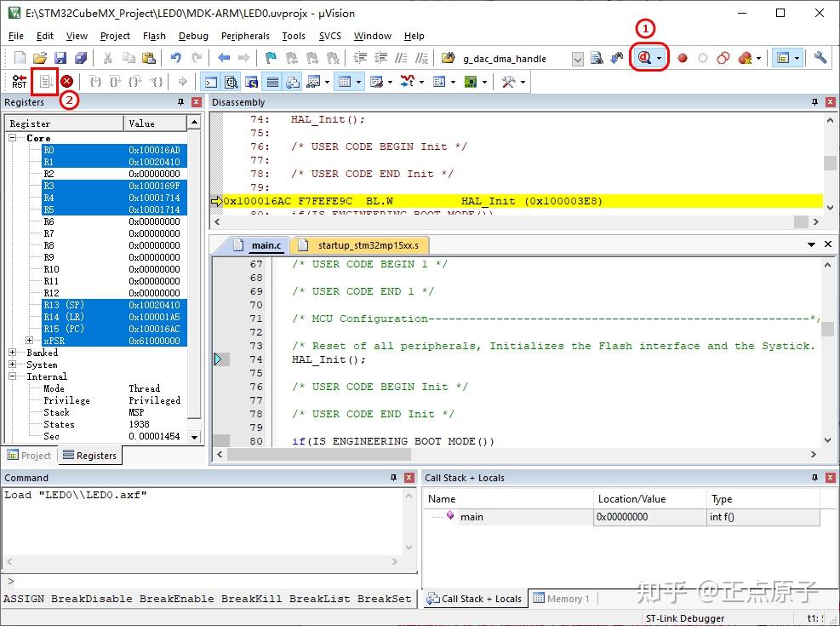Open the g_dac_dma_handle combo box

click(577, 58)
